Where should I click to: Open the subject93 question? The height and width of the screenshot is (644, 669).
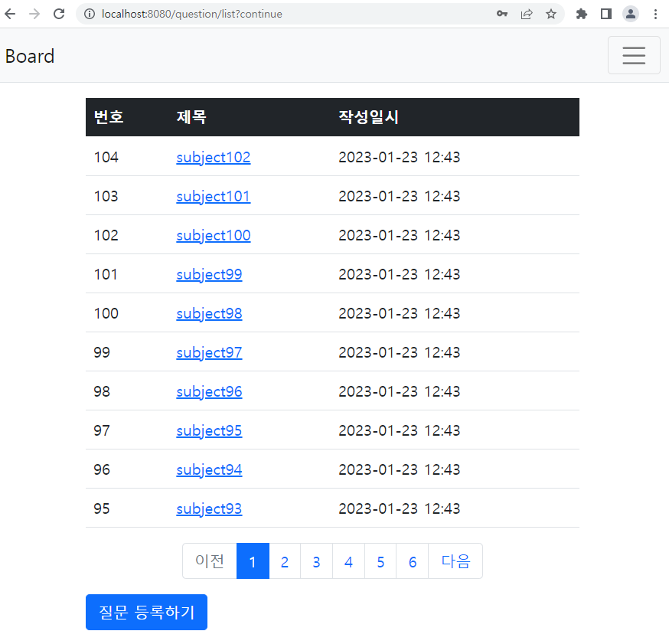tap(209, 508)
